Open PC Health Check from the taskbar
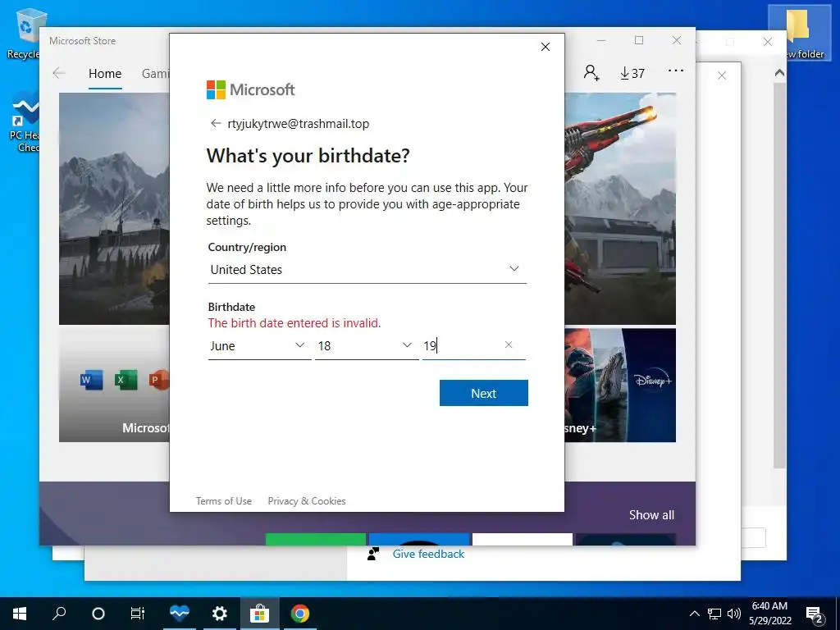The height and width of the screenshot is (630, 840). 180,614
